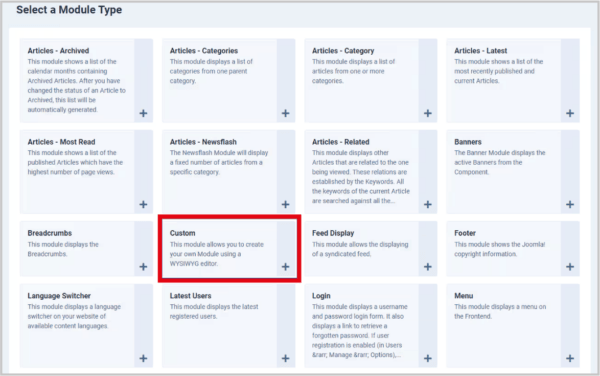Click the plus icon on Breadcrumbs card
600x376 pixels.
(x=143, y=267)
